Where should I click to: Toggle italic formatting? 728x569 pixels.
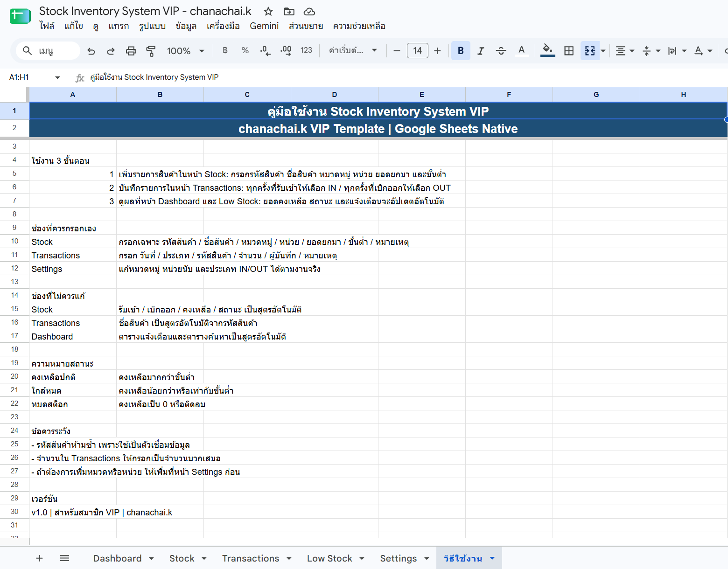pos(481,50)
